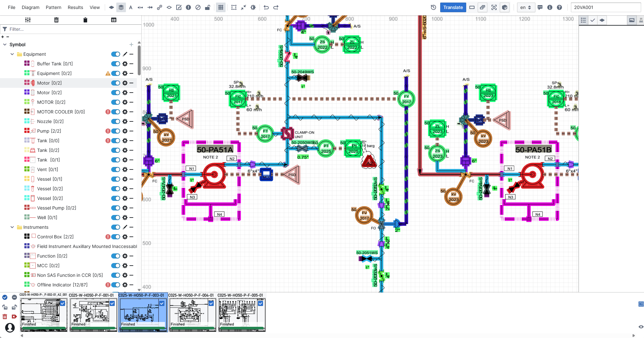Click the delete trash icon above the filter

tap(56, 20)
